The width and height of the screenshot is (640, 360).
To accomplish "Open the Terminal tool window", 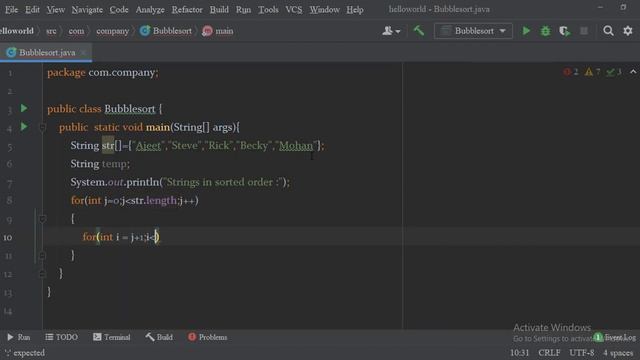I will 111,337.
